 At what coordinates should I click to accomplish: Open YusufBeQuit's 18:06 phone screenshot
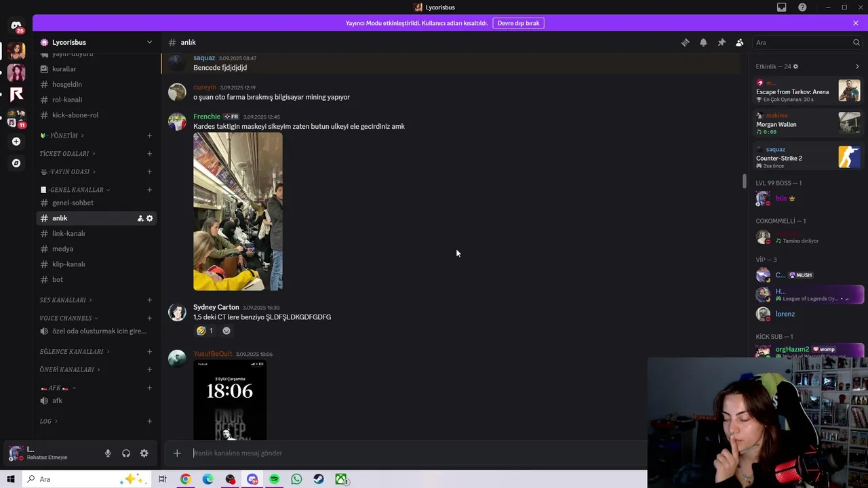coord(230,400)
